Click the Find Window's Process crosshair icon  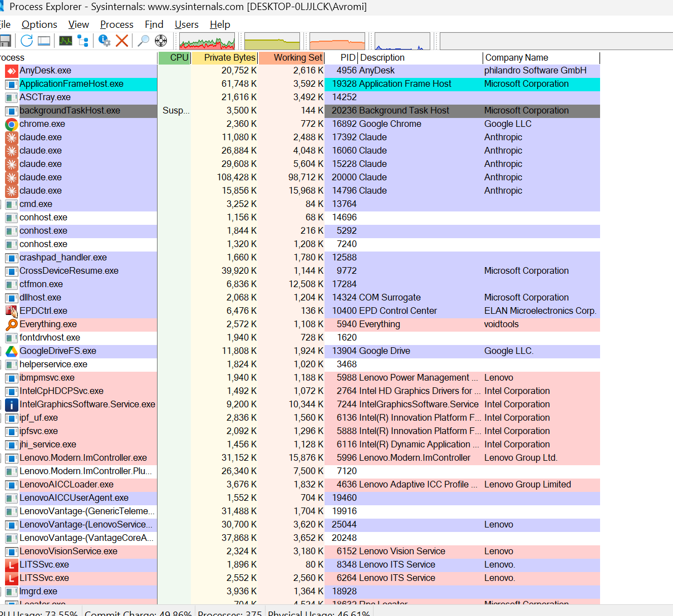[161, 41]
